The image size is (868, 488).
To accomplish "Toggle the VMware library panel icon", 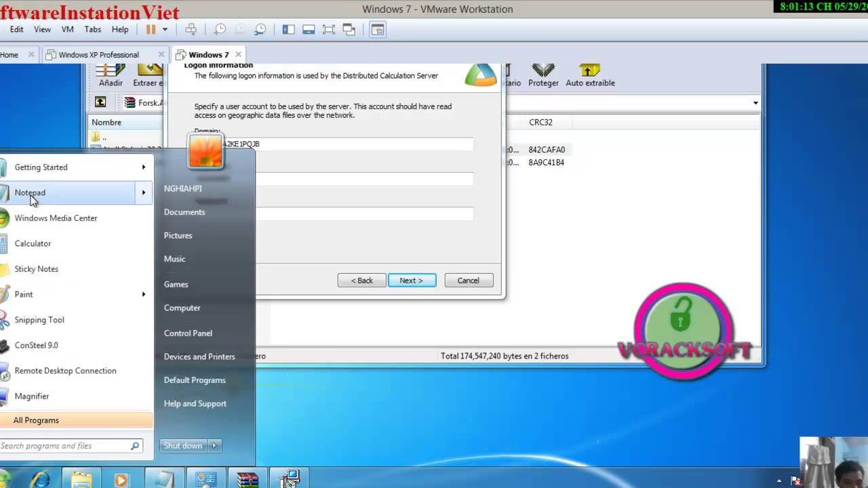I will pos(288,29).
